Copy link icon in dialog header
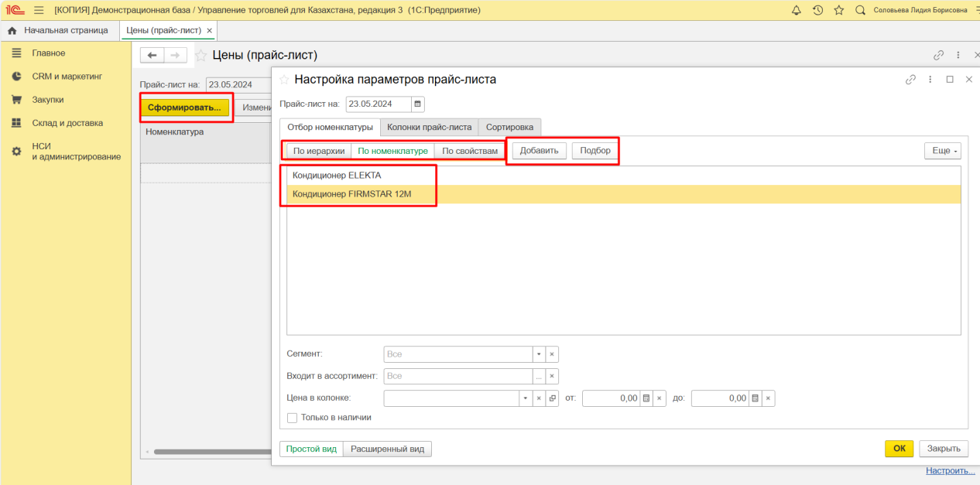Image resolution: width=980 pixels, height=485 pixels. 910,80
